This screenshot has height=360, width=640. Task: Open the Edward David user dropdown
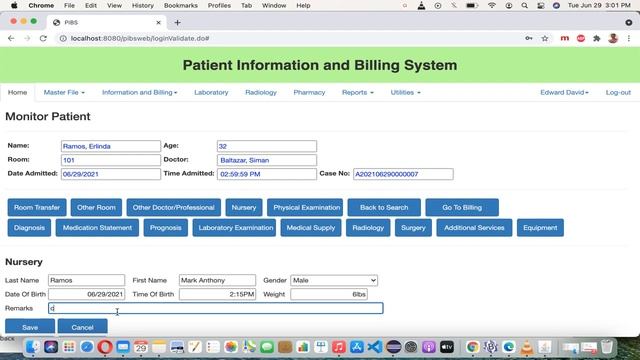click(x=564, y=93)
